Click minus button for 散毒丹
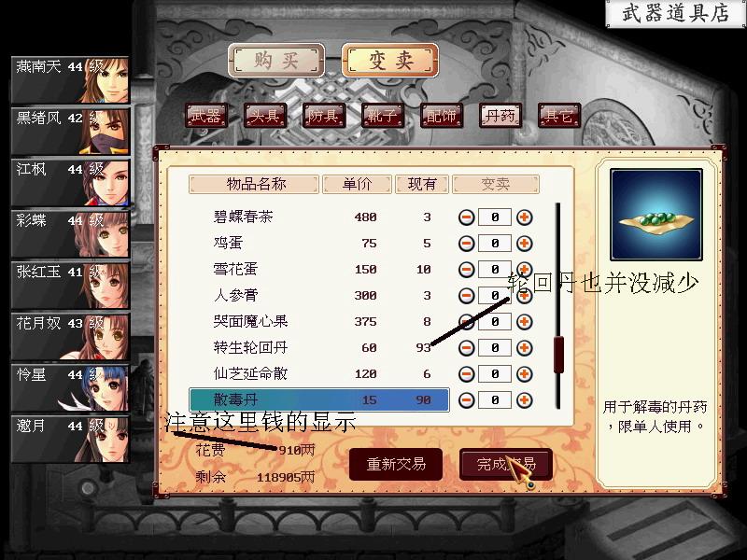747x560 pixels. [x=466, y=400]
